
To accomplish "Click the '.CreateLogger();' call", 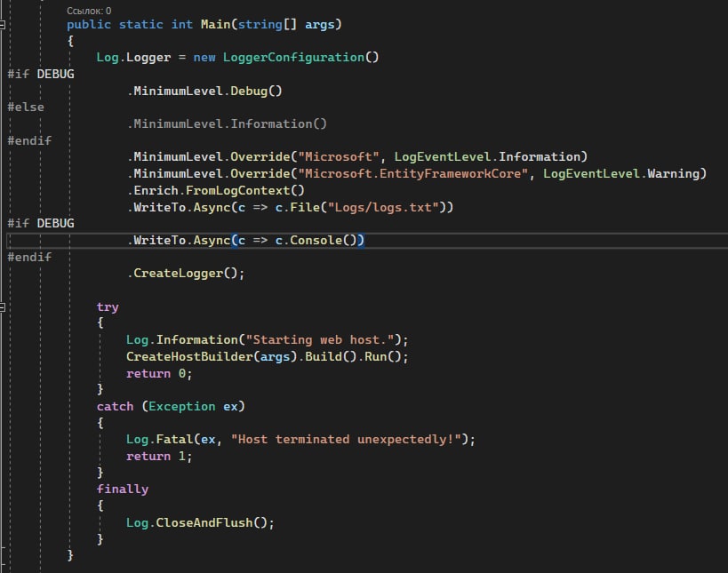I will point(186,274).
